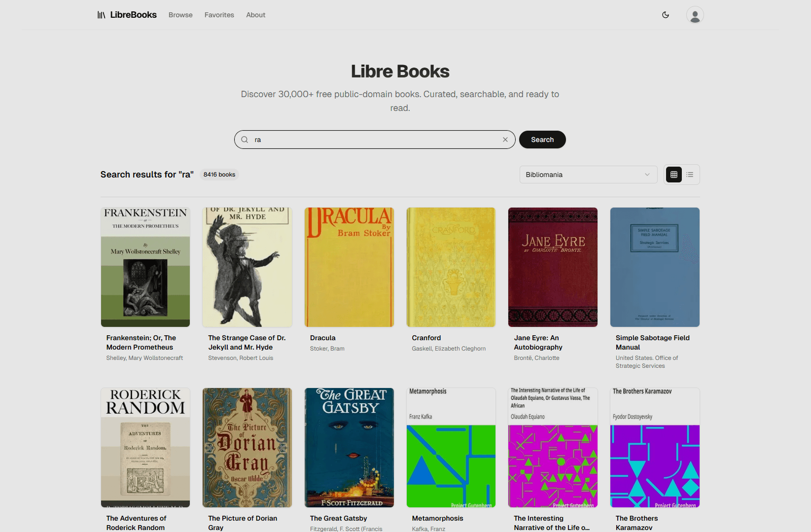The width and height of the screenshot is (811, 532).
Task: Go to the Favorites page
Action: [219, 15]
